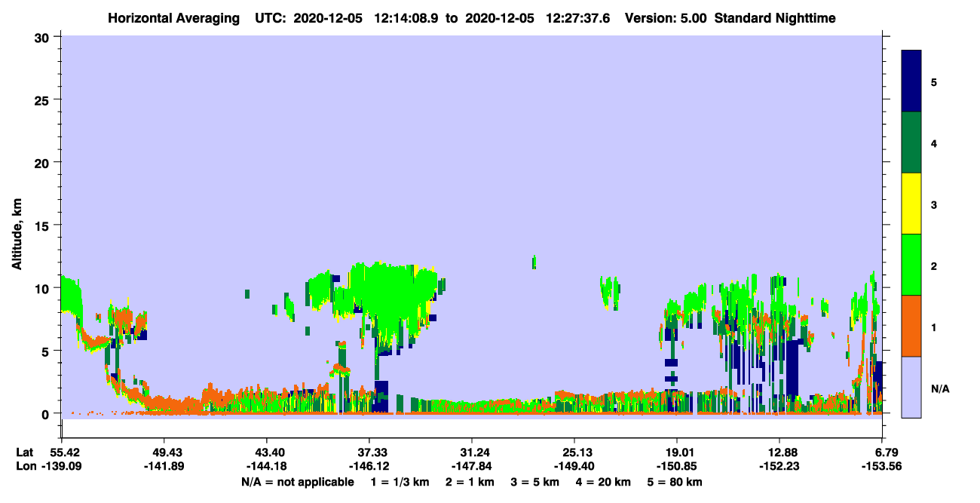Click the yellow colorbar segment labeled 3
This screenshot has width=980, height=503.
(911, 204)
